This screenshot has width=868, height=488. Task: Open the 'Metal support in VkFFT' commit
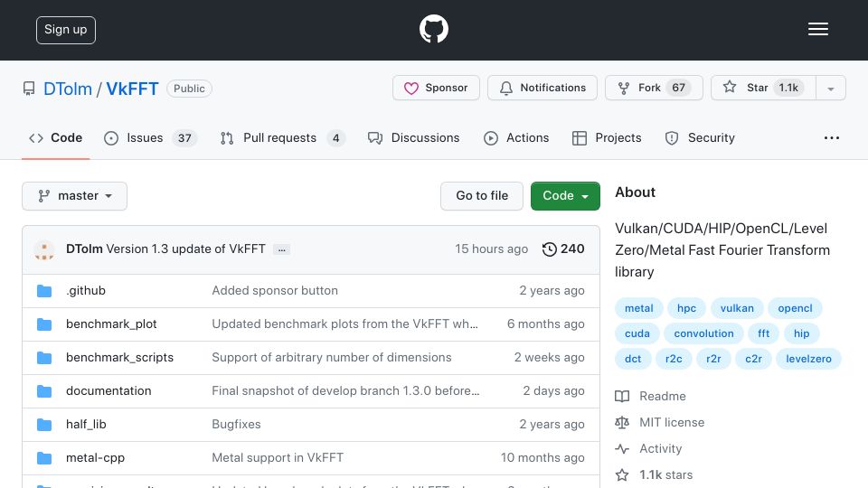click(278, 457)
